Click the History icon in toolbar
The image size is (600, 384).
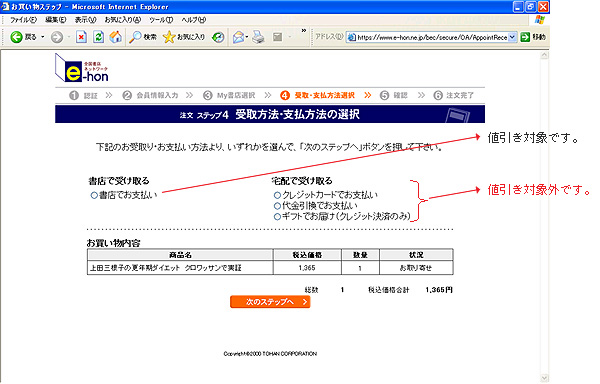pos(218,37)
